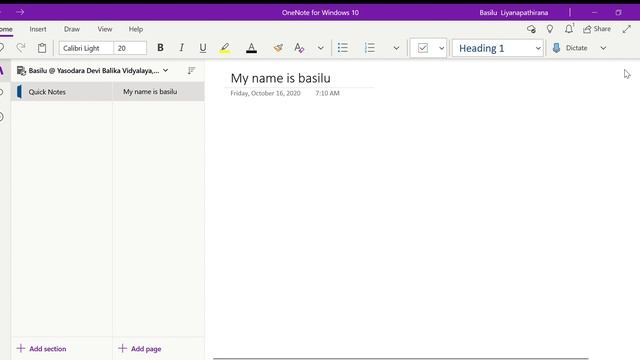The height and width of the screenshot is (360, 640).
Task: Click the page title 'My name is basilu'
Action: click(x=280, y=78)
